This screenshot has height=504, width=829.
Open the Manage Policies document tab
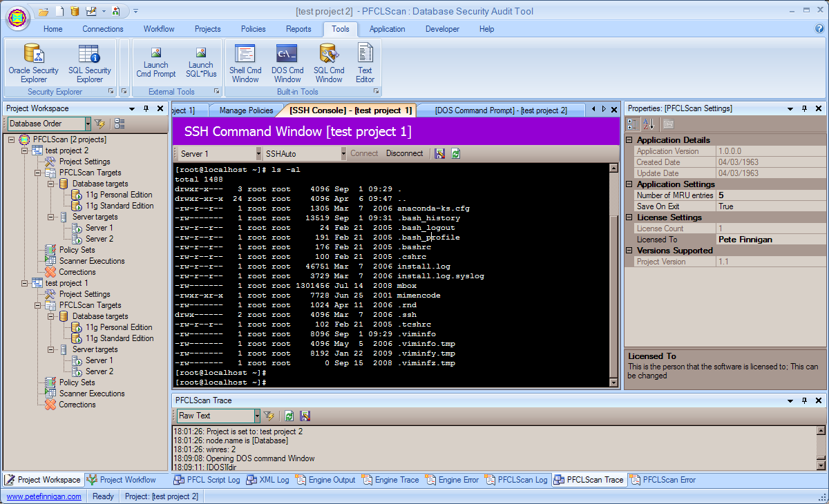tap(246, 110)
